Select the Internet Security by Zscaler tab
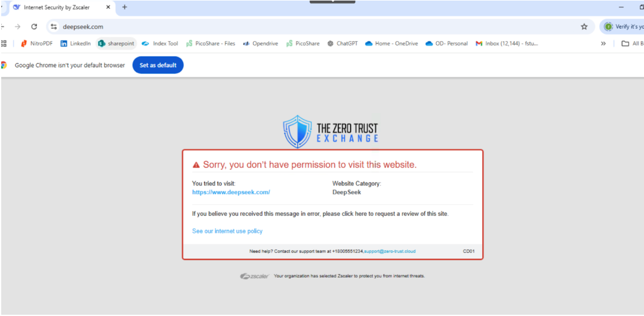Image resolution: width=644 pixels, height=316 pixels. (x=57, y=7)
